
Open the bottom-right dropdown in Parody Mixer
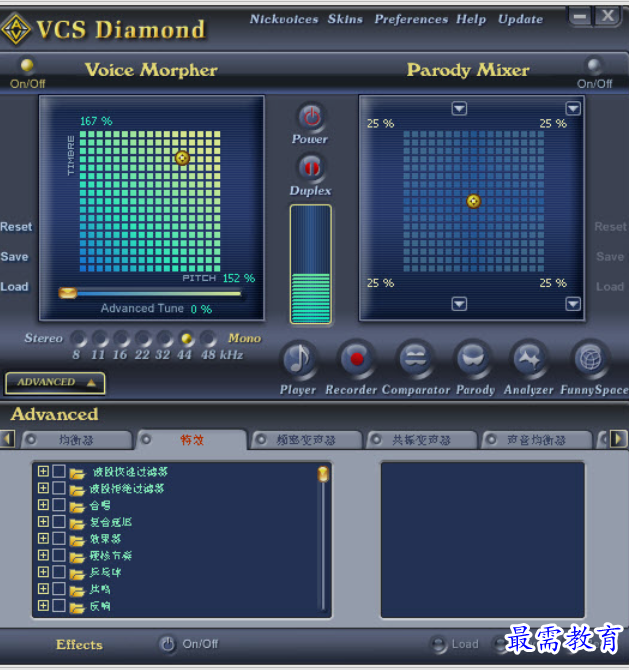pos(573,304)
